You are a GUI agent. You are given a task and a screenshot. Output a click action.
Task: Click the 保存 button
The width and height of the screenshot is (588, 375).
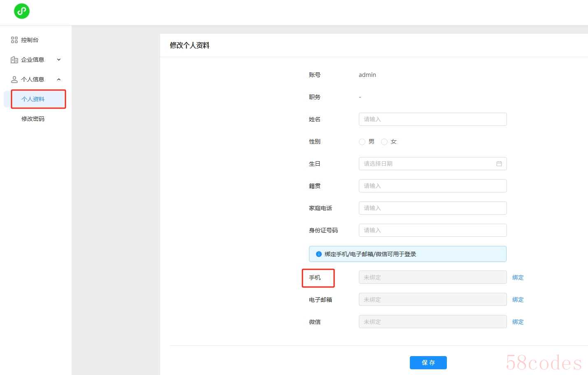click(x=428, y=363)
